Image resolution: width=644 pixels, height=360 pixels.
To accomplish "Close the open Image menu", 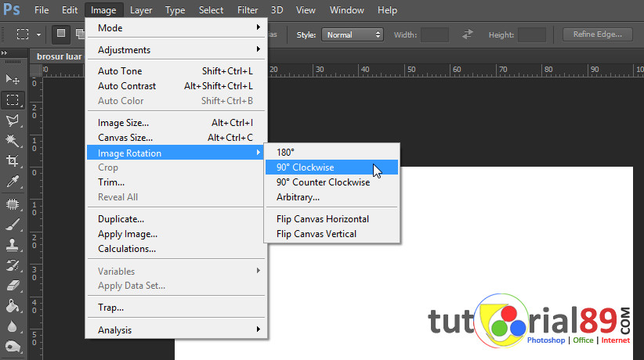I will click(x=103, y=10).
